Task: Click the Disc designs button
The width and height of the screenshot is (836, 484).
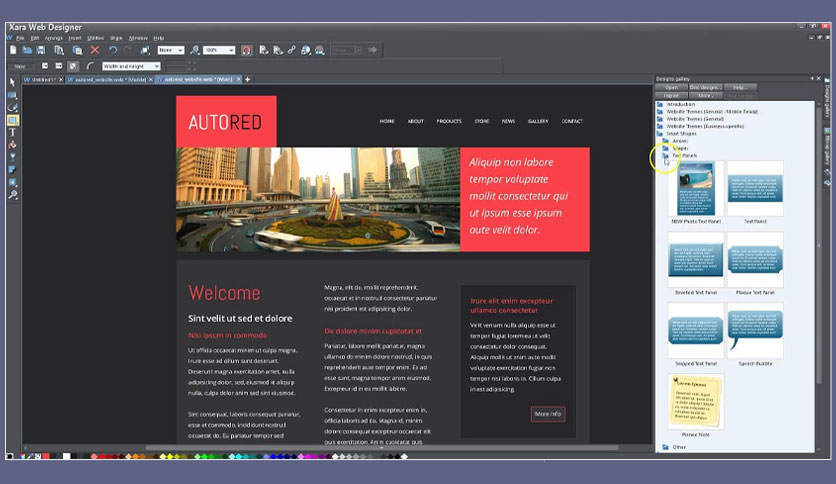Action: pyautogui.click(x=705, y=87)
